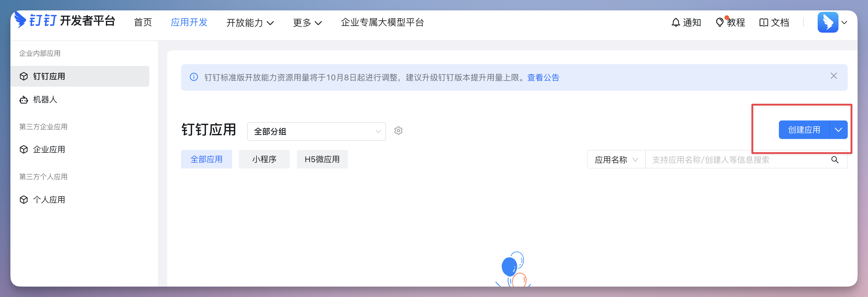
Task: Open group settings gear icon
Action: click(x=398, y=131)
